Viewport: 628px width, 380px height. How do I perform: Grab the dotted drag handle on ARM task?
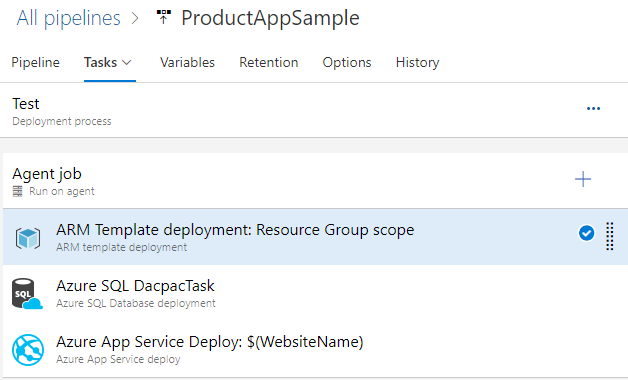(x=610, y=236)
